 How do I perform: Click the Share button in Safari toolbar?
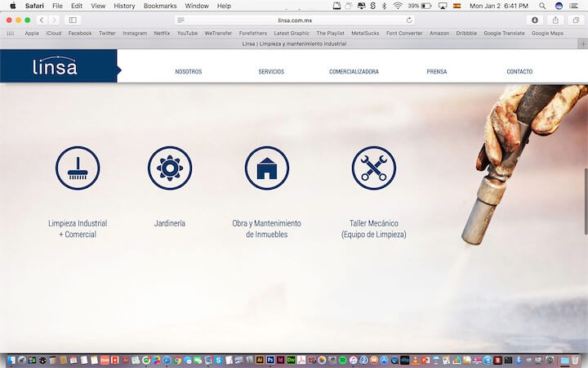tap(555, 20)
